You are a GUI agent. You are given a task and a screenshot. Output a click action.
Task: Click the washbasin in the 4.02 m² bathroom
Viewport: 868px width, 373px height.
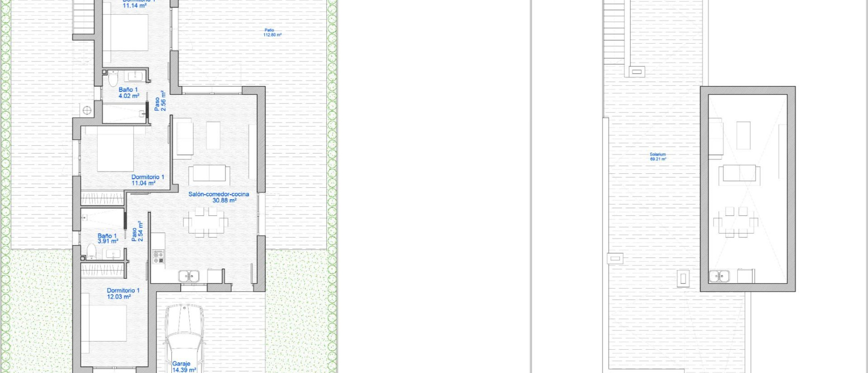pyautogui.click(x=135, y=76)
